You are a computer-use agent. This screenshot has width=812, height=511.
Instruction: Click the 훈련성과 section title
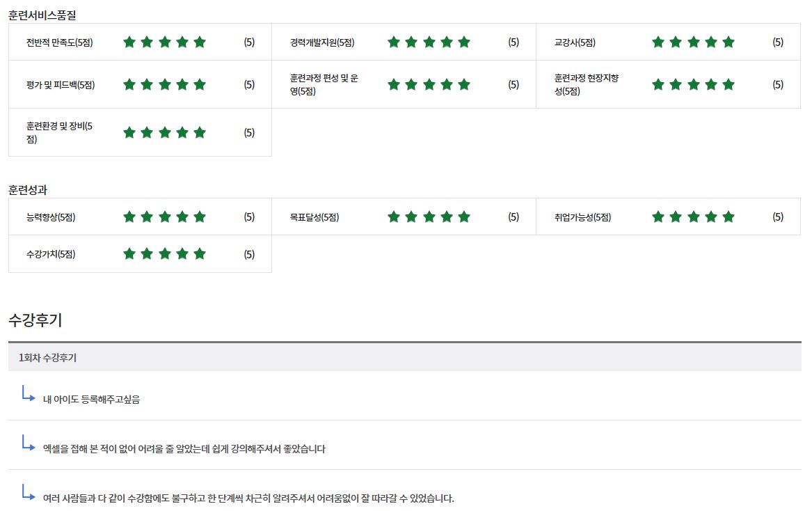click(x=28, y=189)
